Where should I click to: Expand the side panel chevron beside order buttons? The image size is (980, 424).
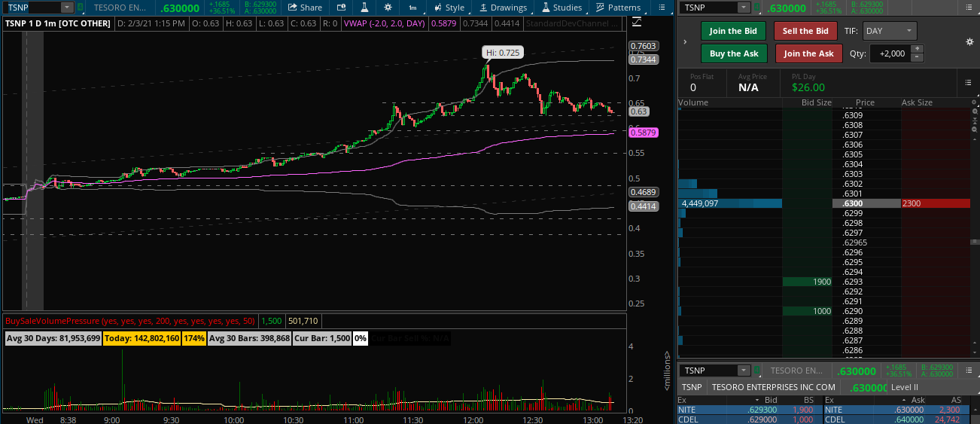685,42
